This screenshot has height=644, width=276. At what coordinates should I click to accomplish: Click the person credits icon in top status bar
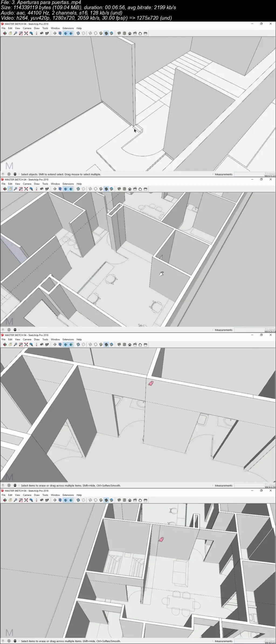(15, 174)
